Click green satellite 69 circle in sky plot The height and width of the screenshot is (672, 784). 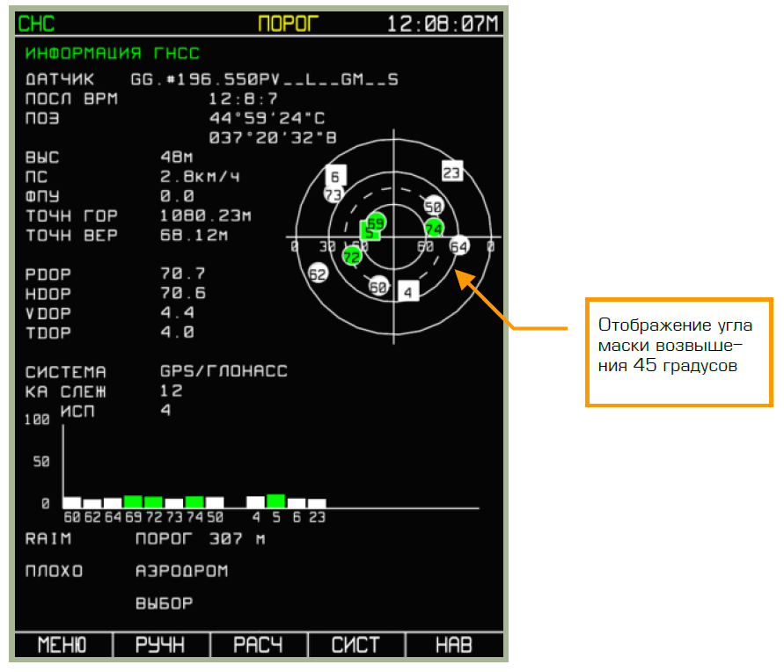click(x=377, y=222)
